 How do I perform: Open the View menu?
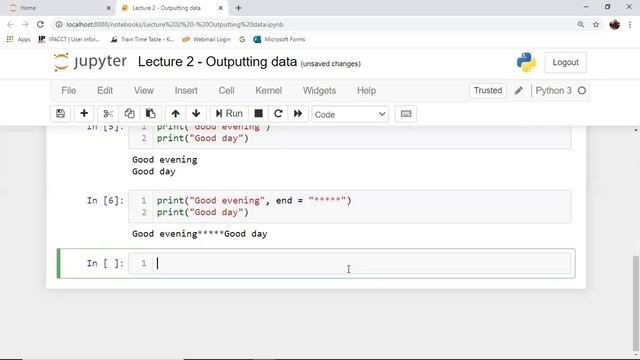(x=144, y=91)
